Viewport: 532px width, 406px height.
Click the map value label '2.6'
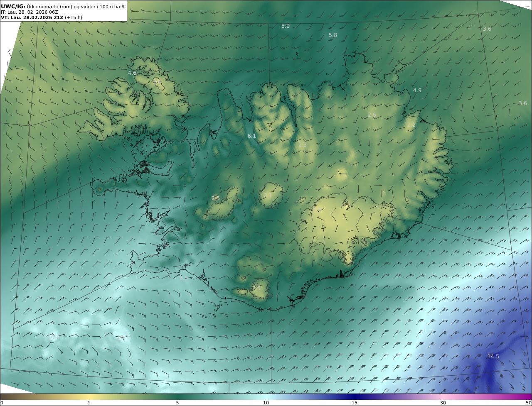[x=372, y=115]
